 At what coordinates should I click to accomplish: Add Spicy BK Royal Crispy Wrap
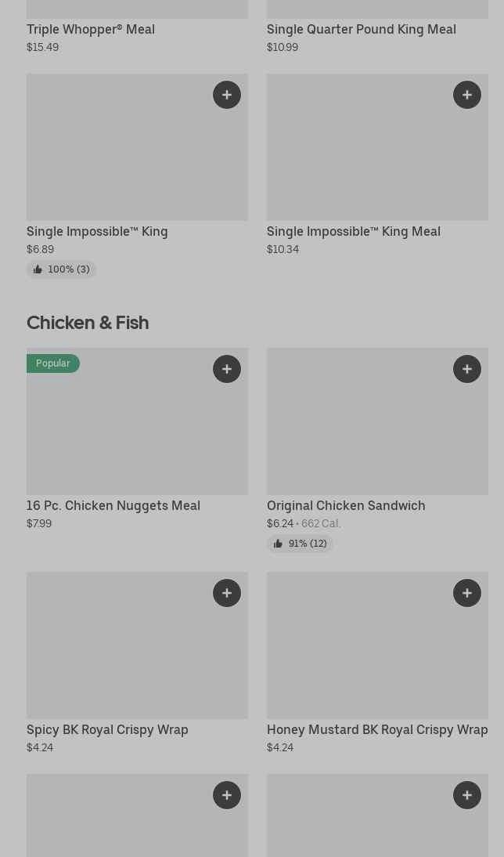tap(227, 593)
